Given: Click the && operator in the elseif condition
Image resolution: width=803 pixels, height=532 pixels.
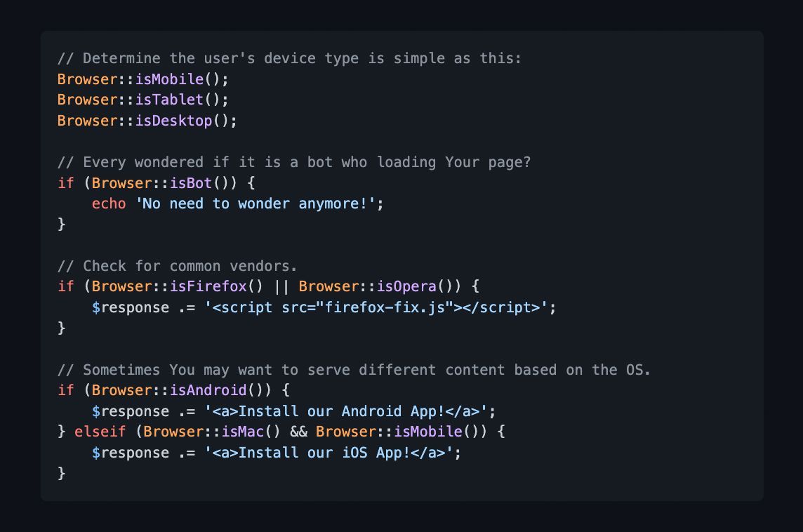Looking at the screenshot, I should pyautogui.click(x=298, y=432).
